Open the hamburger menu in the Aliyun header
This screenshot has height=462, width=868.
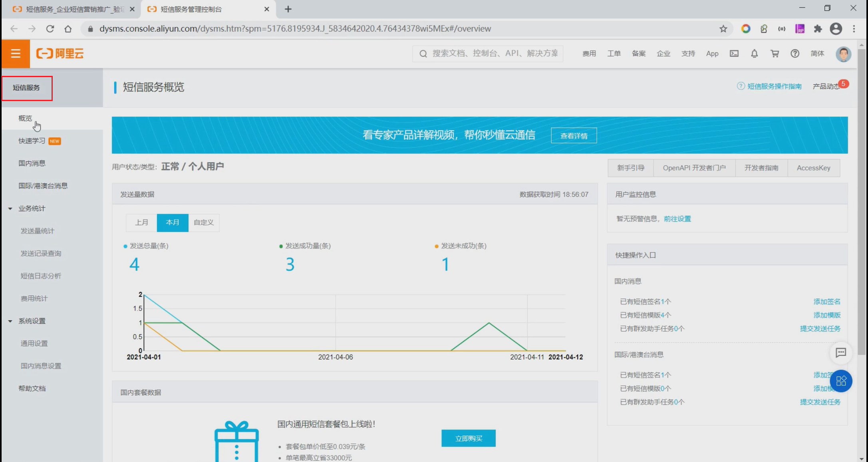[x=16, y=54]
